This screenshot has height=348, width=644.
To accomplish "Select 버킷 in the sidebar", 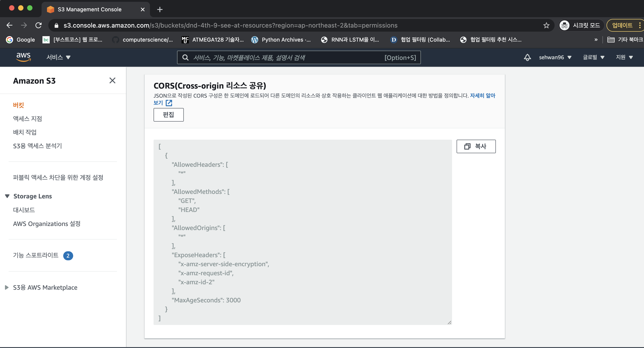I will [19, 105].
